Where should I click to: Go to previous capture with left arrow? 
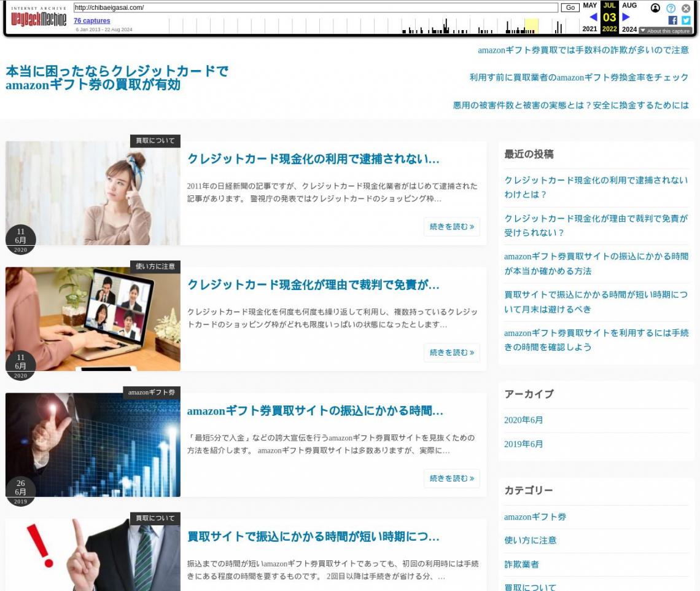point(593,17)
